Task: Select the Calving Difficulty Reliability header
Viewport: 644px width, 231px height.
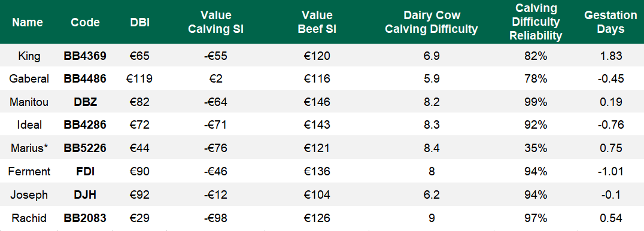Action: (536, 22)
